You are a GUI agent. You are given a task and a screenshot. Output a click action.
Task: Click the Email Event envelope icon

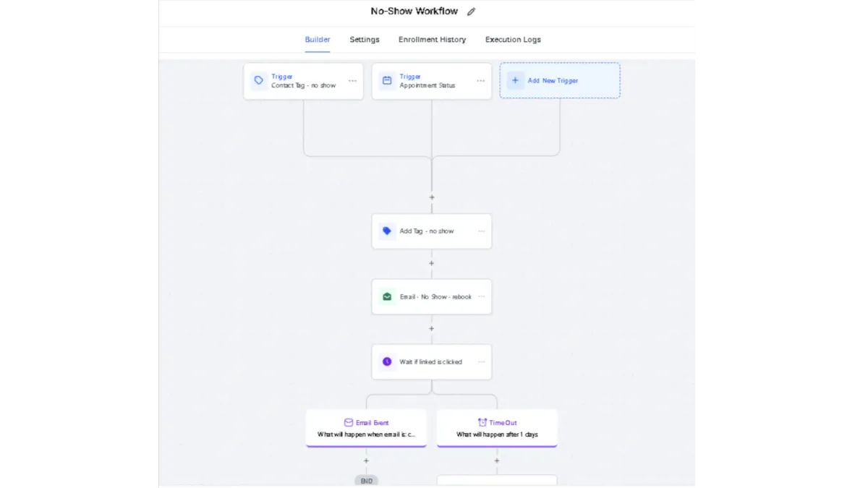point(349,423)
